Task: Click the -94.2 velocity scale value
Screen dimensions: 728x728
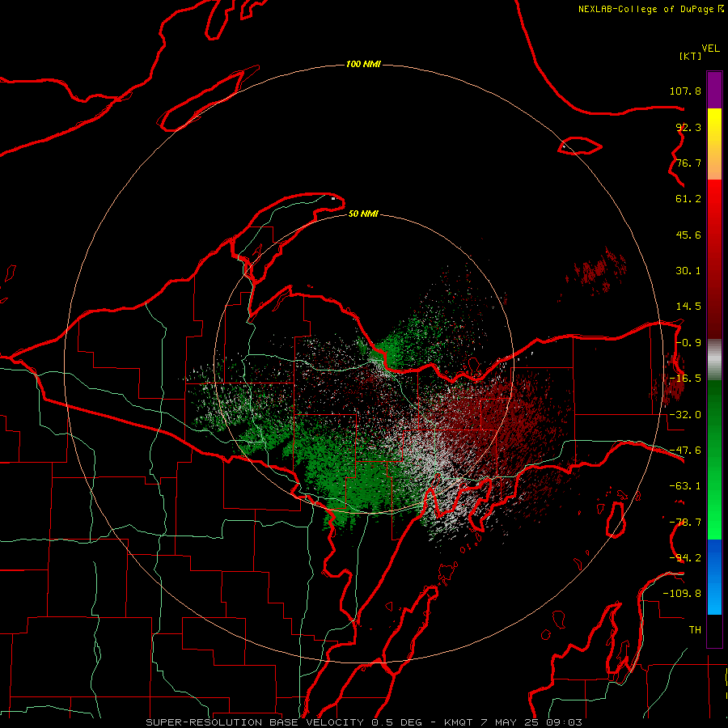Action: (685, 558)
